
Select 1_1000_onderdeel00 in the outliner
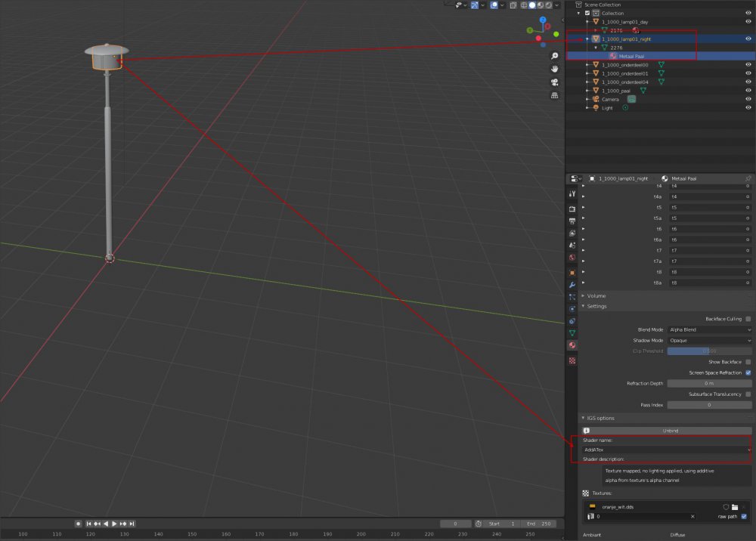point(624,65)
